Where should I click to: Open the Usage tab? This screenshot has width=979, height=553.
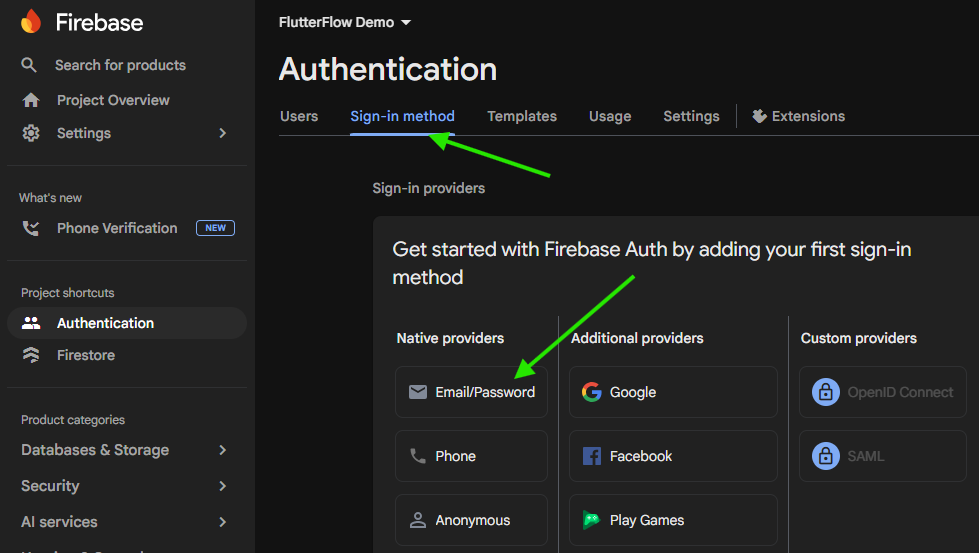[x=610, y=116]
